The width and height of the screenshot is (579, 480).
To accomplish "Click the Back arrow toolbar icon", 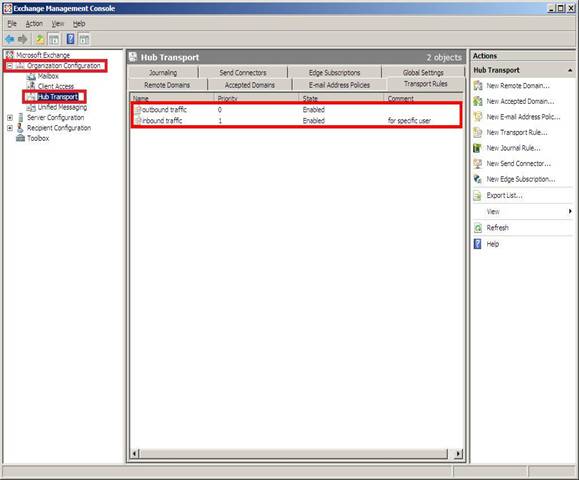I will pos(10,39).
